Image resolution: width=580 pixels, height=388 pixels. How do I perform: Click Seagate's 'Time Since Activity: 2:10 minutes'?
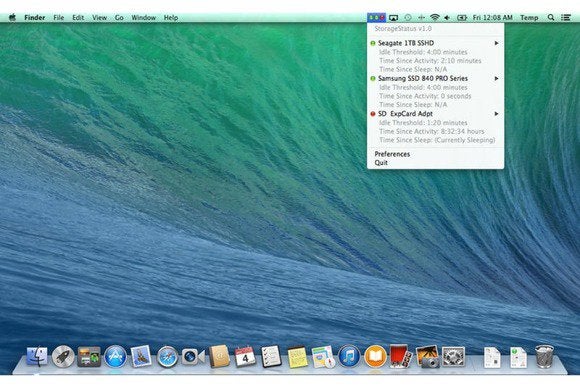click(430, 61)
